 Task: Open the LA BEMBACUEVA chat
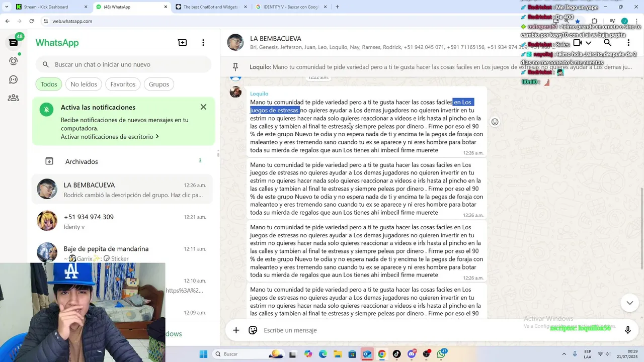(123, 190)
